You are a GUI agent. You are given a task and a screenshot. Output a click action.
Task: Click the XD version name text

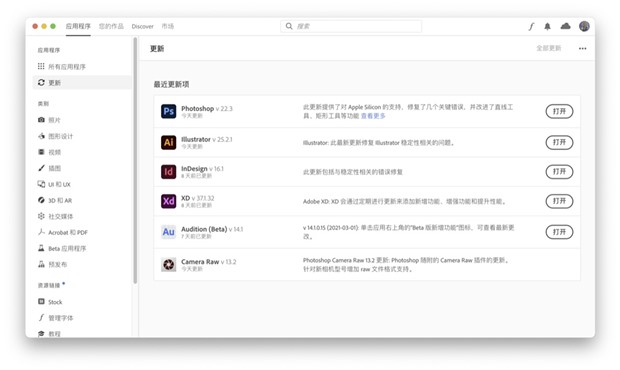(x=198, y=198)
